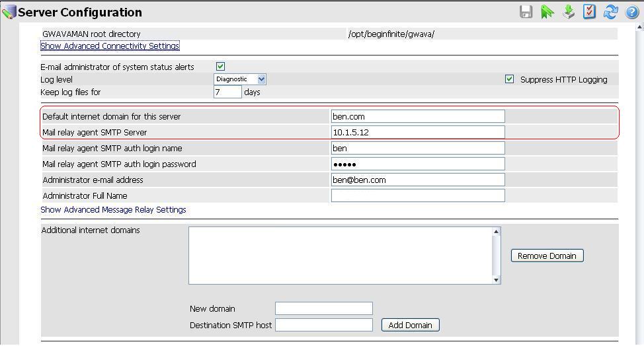Click the Administrator e-mail address field
The width and height of the screenshot is (644, 346).
click(418, 180)
